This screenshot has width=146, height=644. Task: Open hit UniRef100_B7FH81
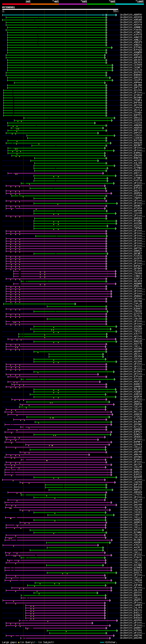131,47
